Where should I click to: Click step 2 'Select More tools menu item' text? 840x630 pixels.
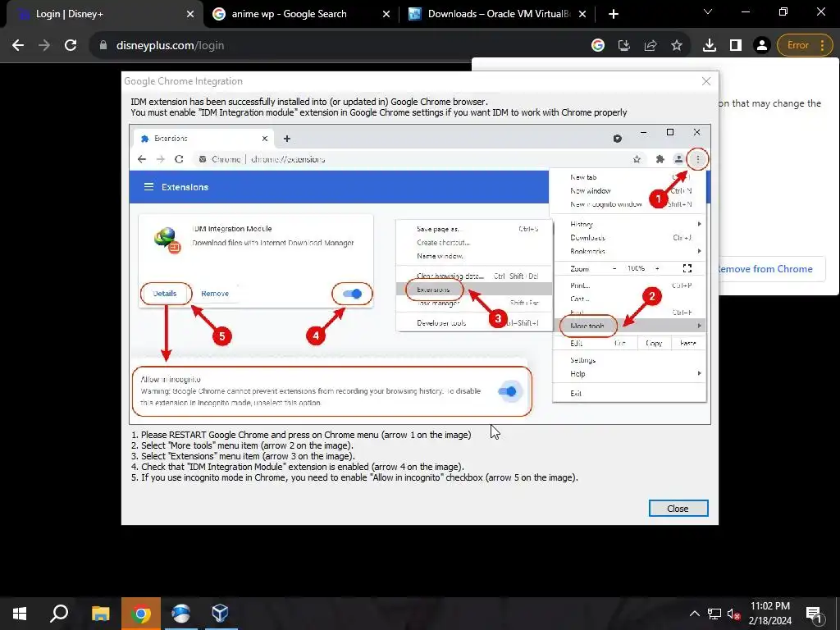coord(242,445)
